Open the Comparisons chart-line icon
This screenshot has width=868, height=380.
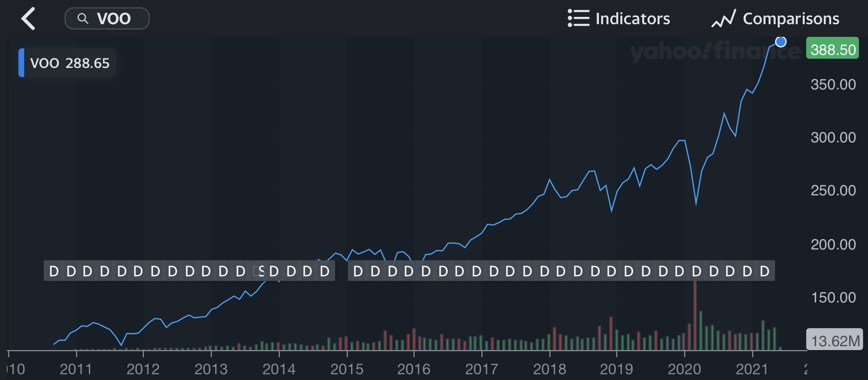pos(724,18)
